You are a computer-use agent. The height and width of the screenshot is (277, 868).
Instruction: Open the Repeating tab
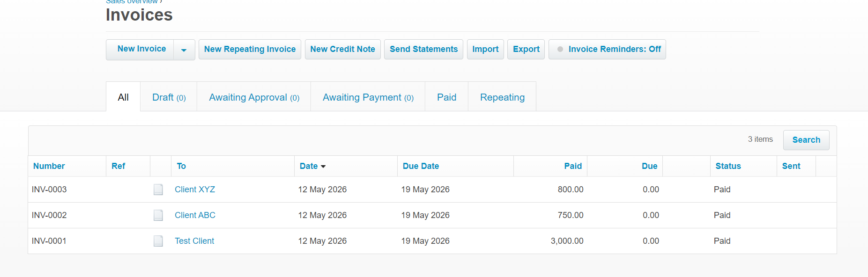pos(502,97)
